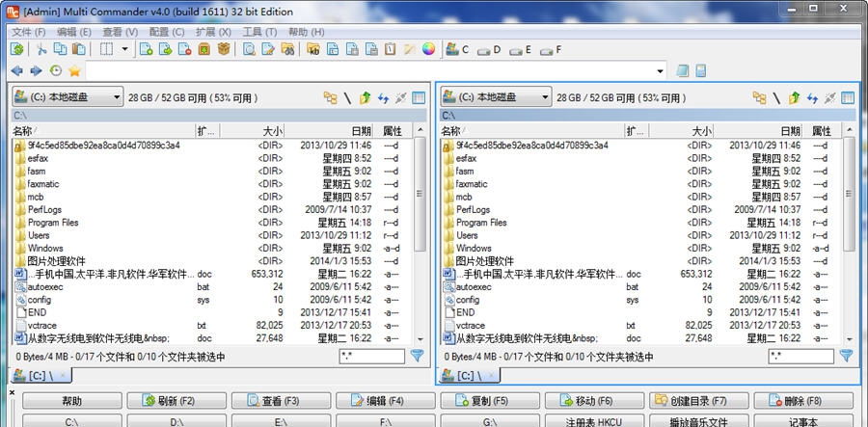Viewport: 868px width, 427px height.
Task: Switch to drive F in the toolbar
Action: click(551, 49)
